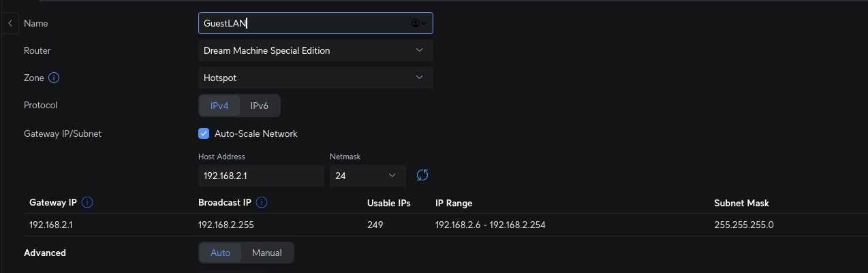Expand the Netmask dropdown showing 24
The width and height of the screenshot is (868, 273).
tap(368, 176)
